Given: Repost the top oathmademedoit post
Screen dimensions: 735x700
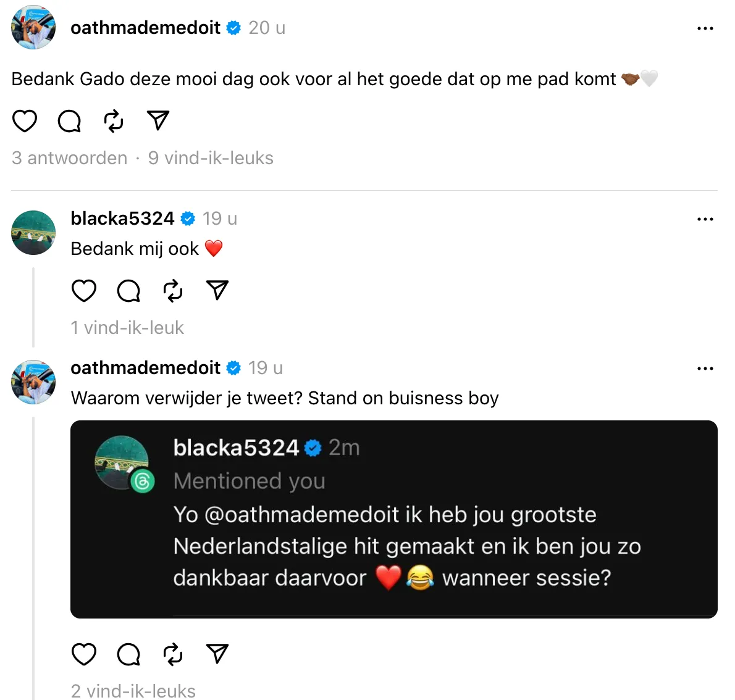Looking at the screenshot, I should [114, 121].
